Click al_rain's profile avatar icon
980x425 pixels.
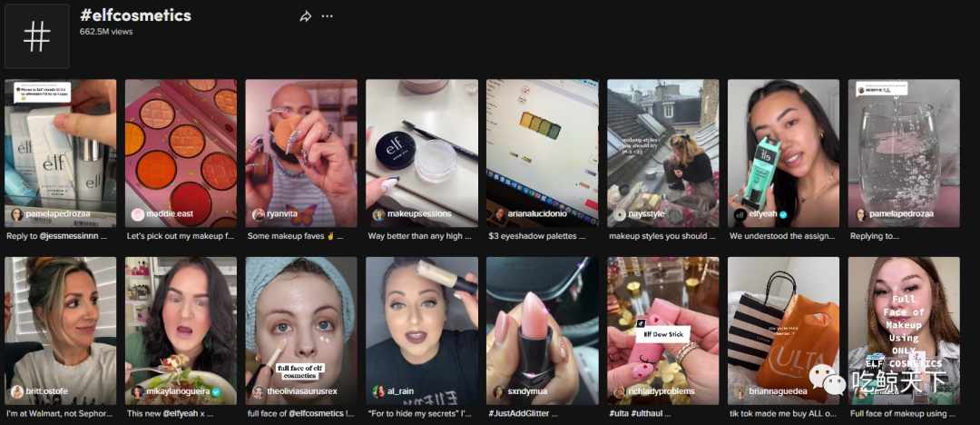(378, 391)
